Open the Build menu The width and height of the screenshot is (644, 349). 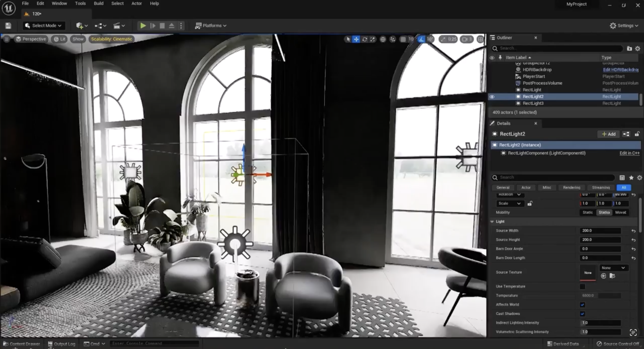click(x=98, y=4)
